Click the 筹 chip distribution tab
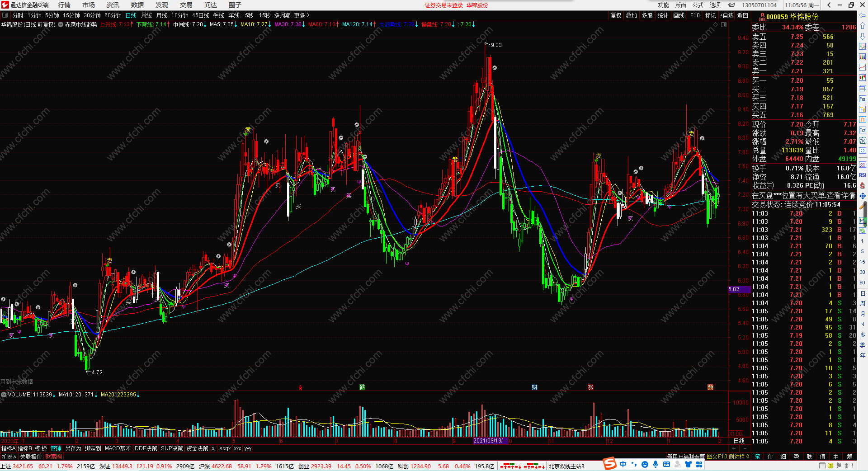 [849, 457]
